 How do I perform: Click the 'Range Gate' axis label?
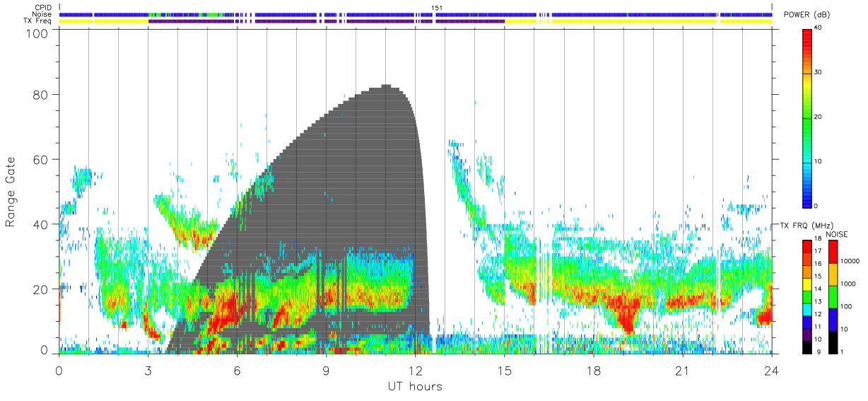pyautogui.click(x=11, y=193)
